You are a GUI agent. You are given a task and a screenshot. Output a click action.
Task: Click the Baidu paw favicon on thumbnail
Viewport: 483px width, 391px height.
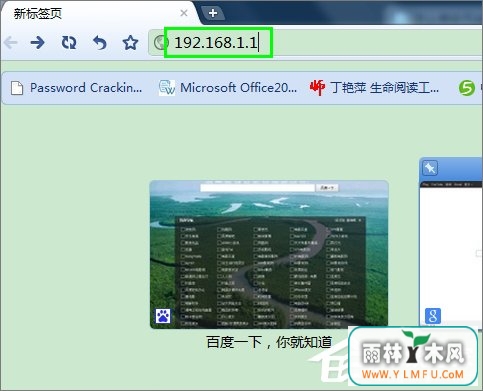click(163, 316)
